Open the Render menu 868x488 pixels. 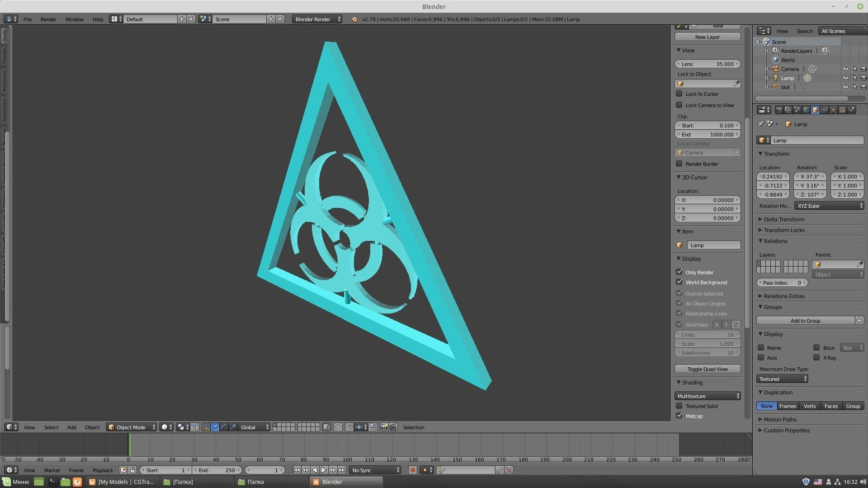[48, 19]
